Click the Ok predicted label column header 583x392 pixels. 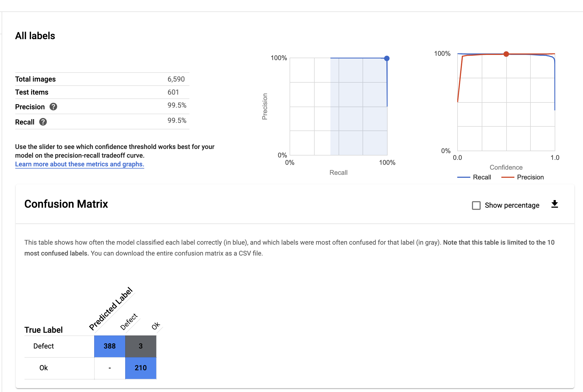coord(156,326)
